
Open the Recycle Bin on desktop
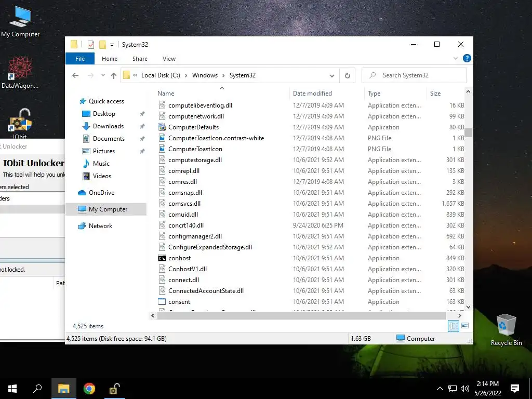(x=506, y=330)
